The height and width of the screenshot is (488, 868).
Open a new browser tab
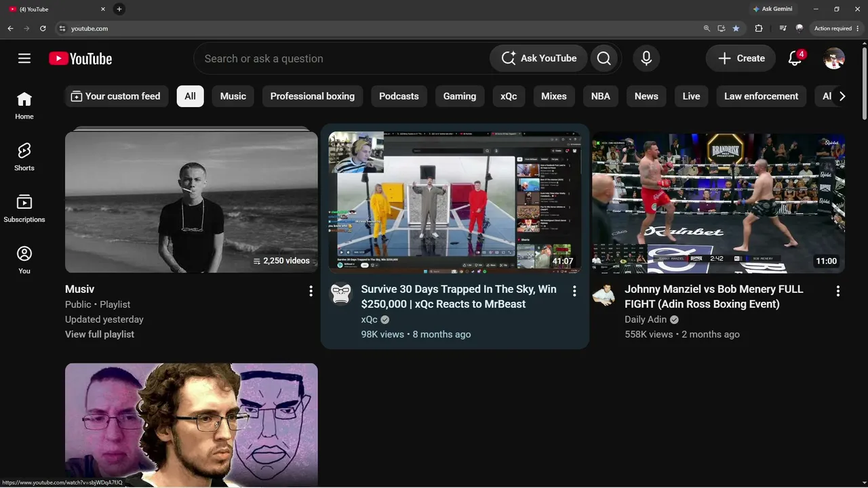(119, 9)
